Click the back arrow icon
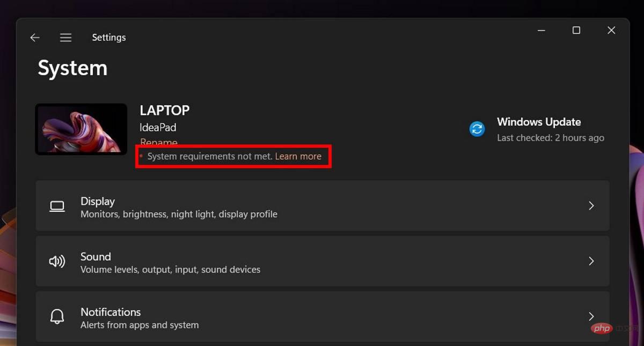644x346 pixels. point(35,38)
